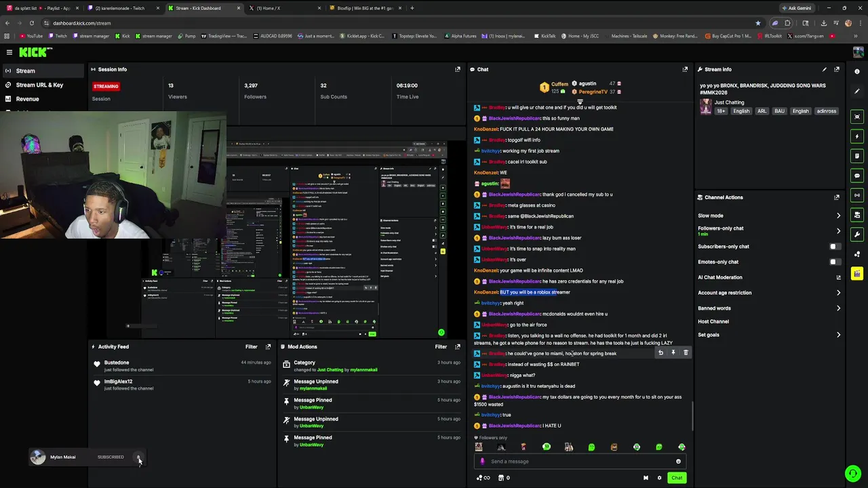
Task: Click the adinross stream tag
Action: coord(827,111)
